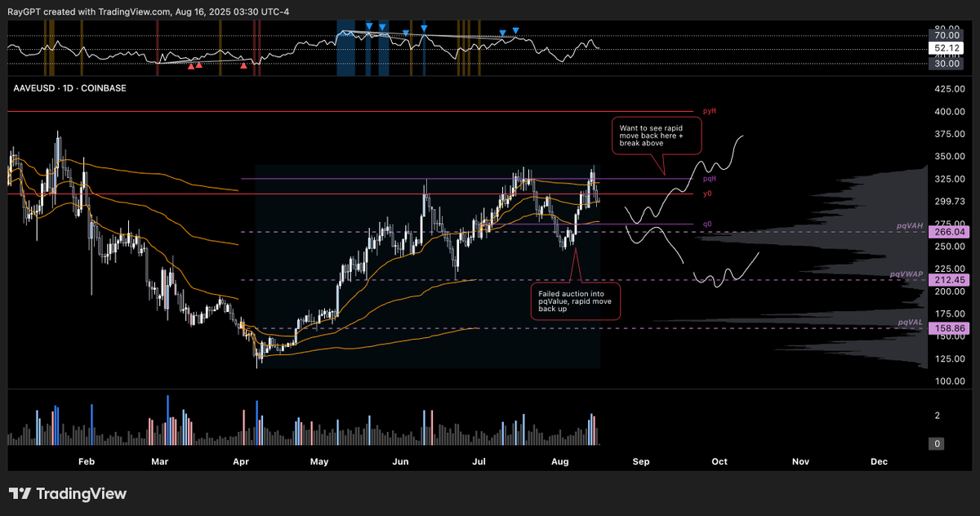
Task: Select the AAVEUSD · 1D · COINBASE symbol label
Action: [69, 87]
